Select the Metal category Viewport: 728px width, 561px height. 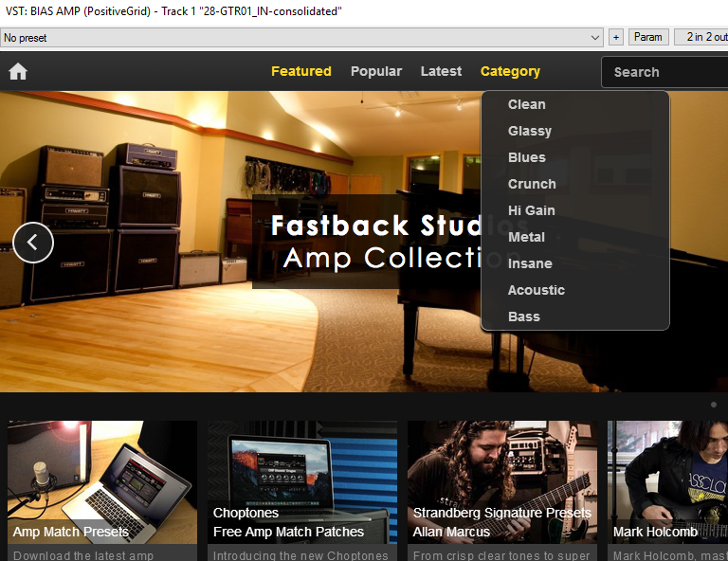pyautogui.click(x=526, y=237)
